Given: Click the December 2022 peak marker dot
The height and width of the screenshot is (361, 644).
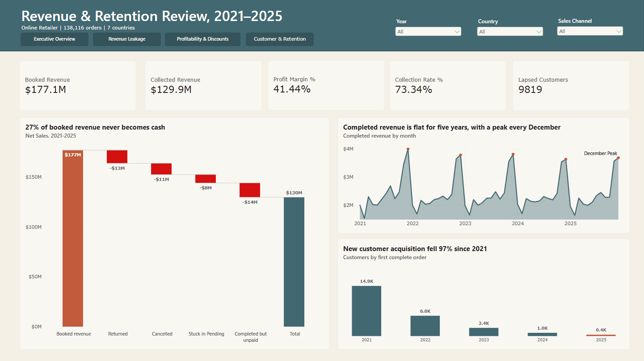Looking at the screenshot, I should click(460, 155).
